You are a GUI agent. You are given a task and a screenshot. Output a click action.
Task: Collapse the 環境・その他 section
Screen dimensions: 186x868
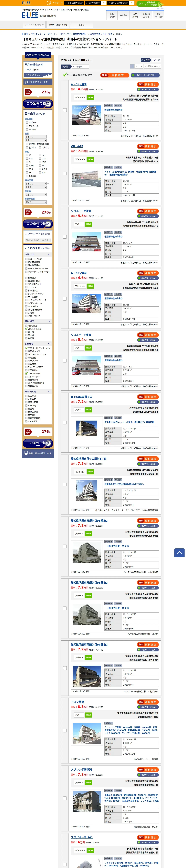(x=38, y=392)
